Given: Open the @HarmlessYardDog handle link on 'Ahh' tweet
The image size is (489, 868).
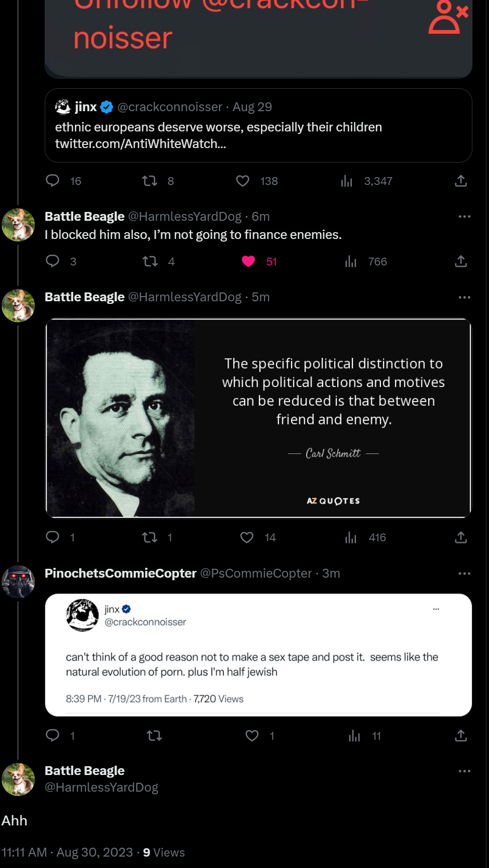Looking at the screenshot, I should 101,787.
